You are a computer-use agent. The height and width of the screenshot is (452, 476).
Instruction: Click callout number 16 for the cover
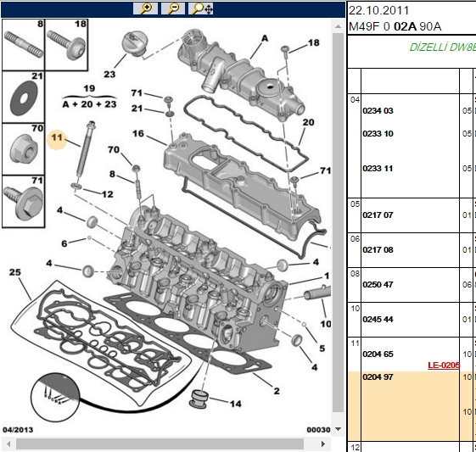tap(138, 133)
